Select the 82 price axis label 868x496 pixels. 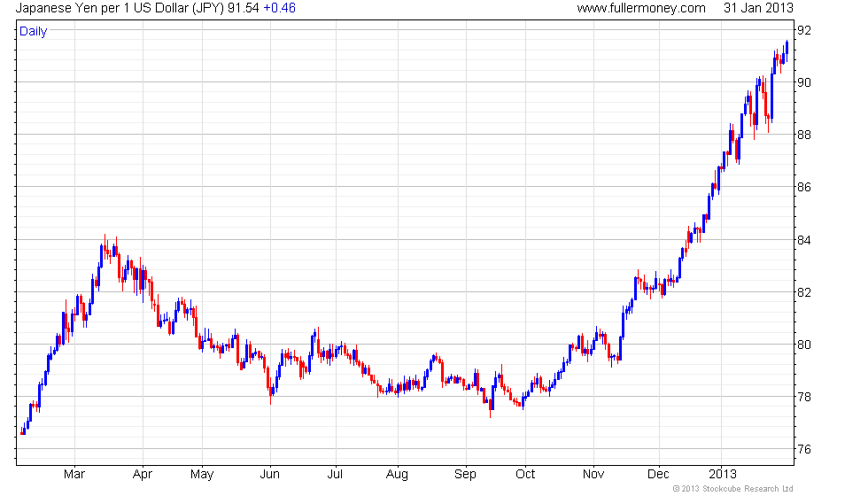coord(804,292)
